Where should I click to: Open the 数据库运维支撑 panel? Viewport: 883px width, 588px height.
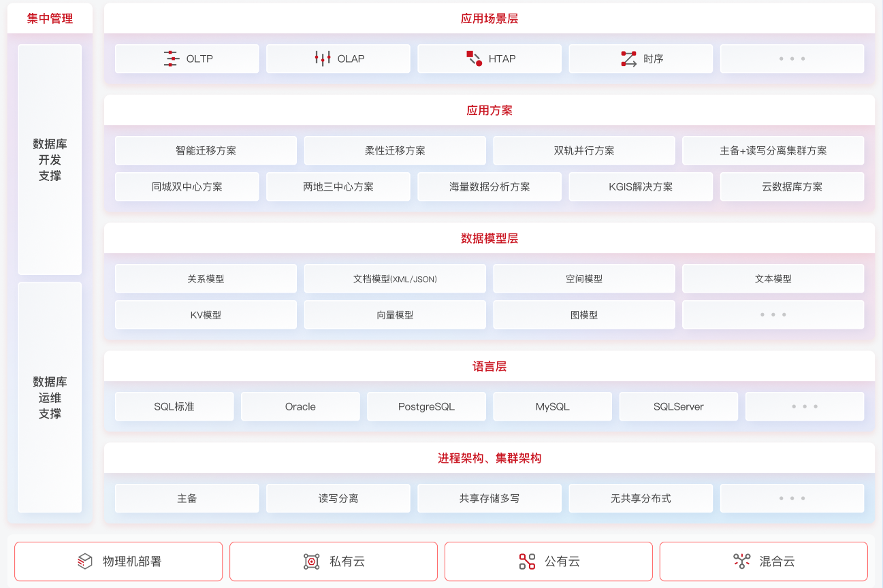coord(50,397)
